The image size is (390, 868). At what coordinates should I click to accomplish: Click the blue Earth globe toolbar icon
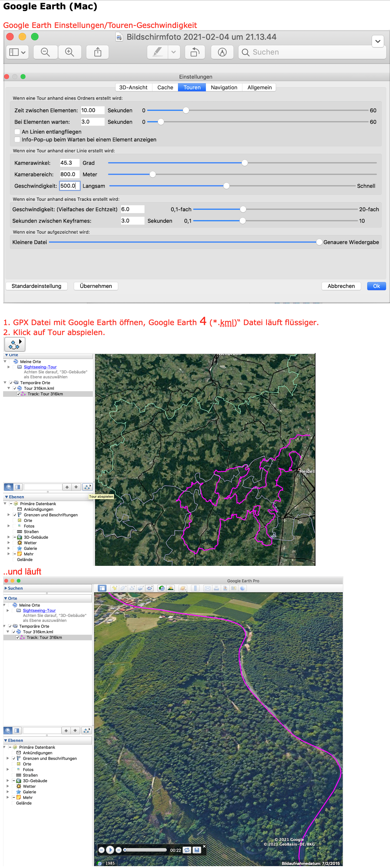(243, 588)
